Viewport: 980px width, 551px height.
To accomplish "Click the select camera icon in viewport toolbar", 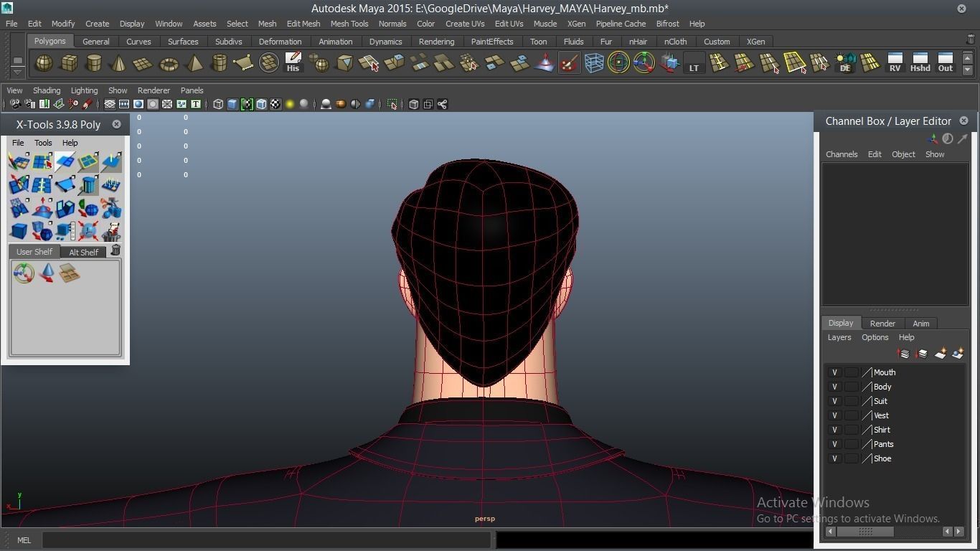I will point(15,105).
